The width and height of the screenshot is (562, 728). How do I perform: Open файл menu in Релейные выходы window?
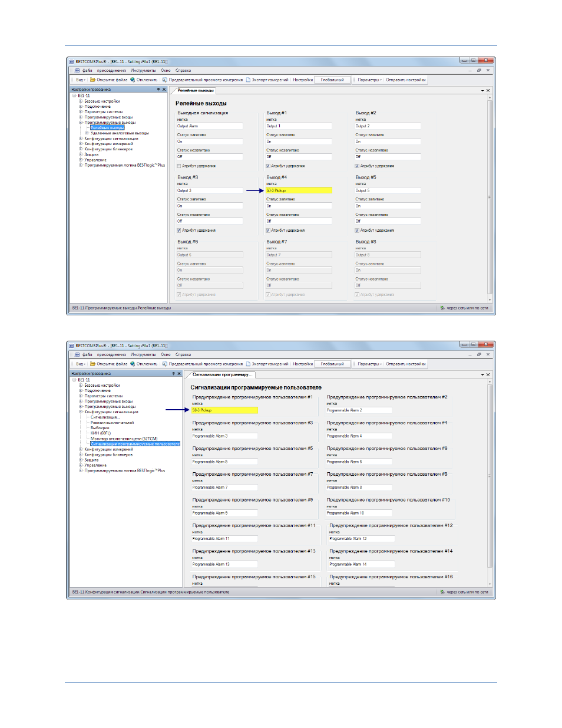click(88, 70)
